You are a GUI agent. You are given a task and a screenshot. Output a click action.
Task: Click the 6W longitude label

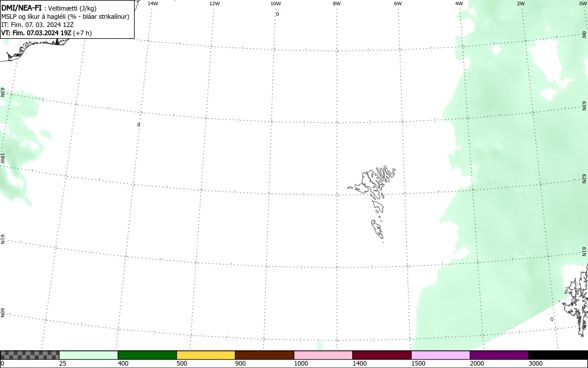(398, 4)
